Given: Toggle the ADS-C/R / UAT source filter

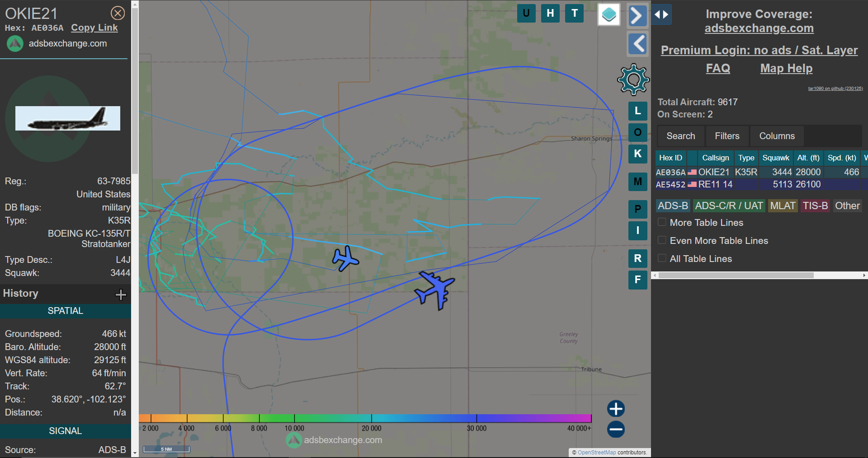Looking at the screenshot, I should tap(729, 206).
